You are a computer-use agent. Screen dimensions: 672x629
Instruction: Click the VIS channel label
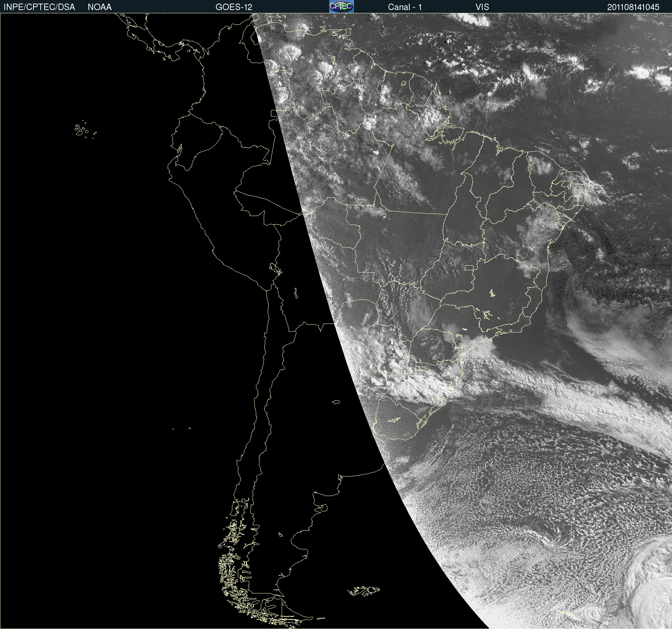pyautogui.click(x=482, y=7)
